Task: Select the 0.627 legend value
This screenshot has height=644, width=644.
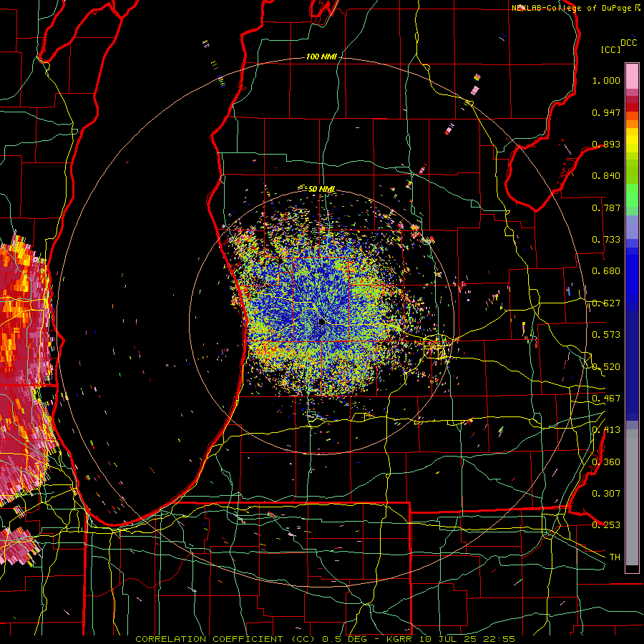Action: (x=606, y=303)
